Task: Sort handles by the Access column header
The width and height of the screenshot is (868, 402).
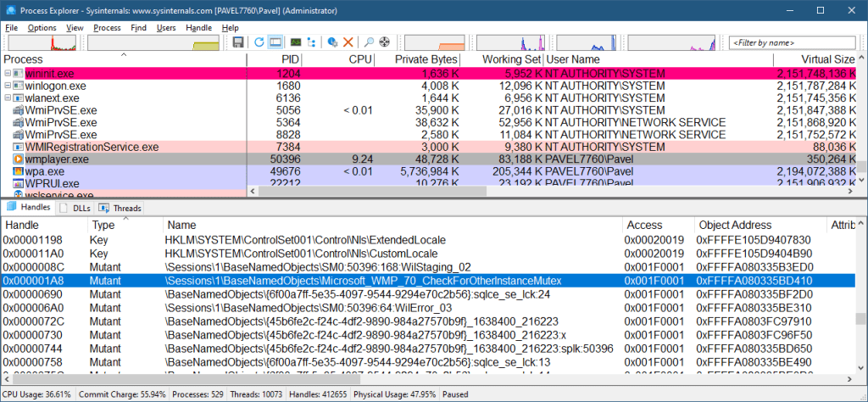Action: pyautogui.click(x=658, y=225)
